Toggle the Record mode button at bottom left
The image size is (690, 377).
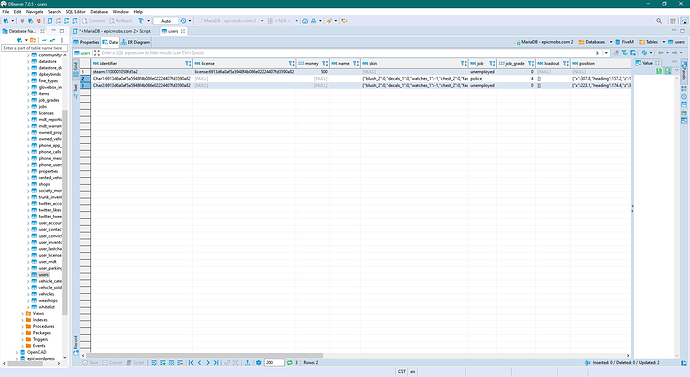pyautogui.click(x=76, y=345)
